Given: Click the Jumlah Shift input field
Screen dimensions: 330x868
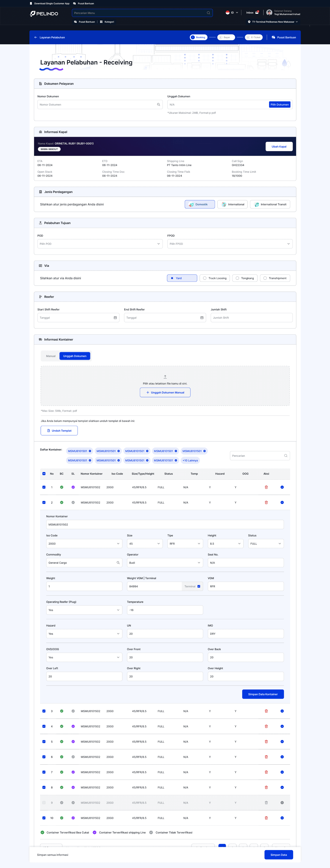Looking at the screenshot, I should tap(252, 318).
